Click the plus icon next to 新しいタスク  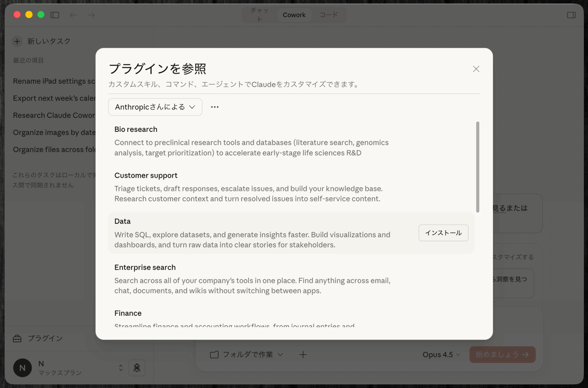(17, 41)
